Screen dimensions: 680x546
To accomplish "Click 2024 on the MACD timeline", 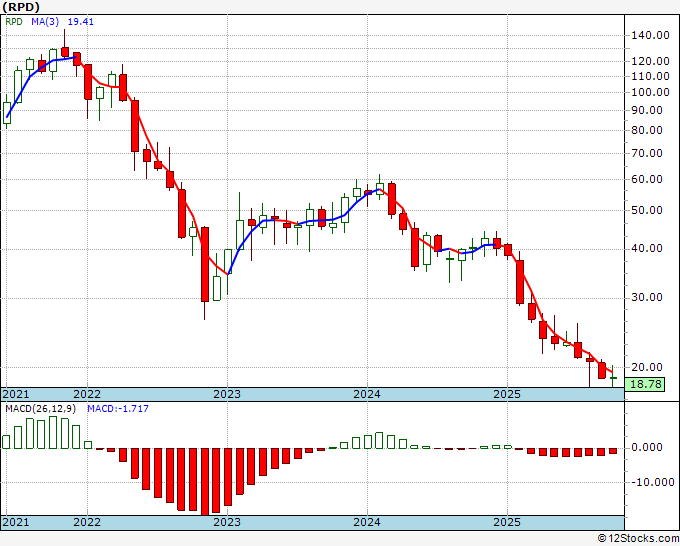I will (x=367, y=522).
